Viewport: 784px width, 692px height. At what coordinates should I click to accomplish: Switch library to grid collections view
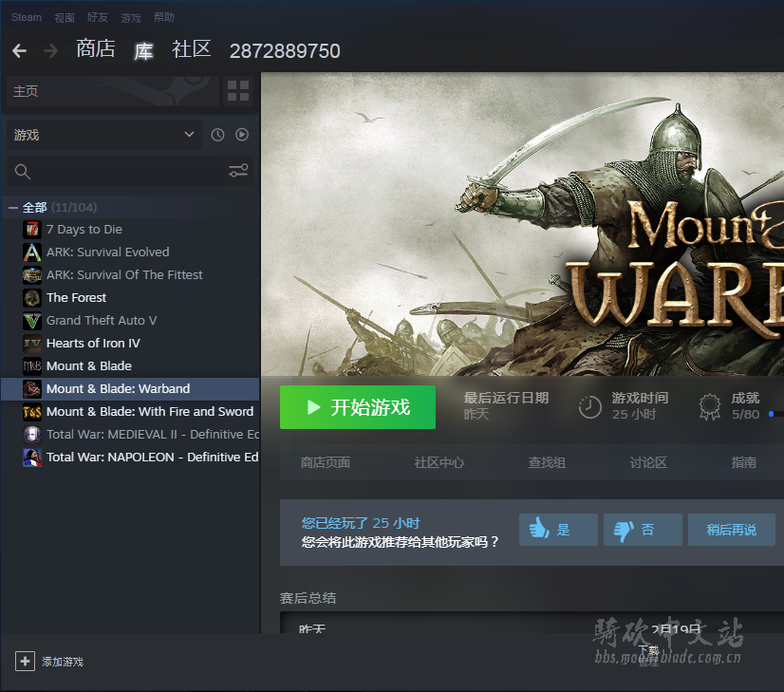point(238,91)
